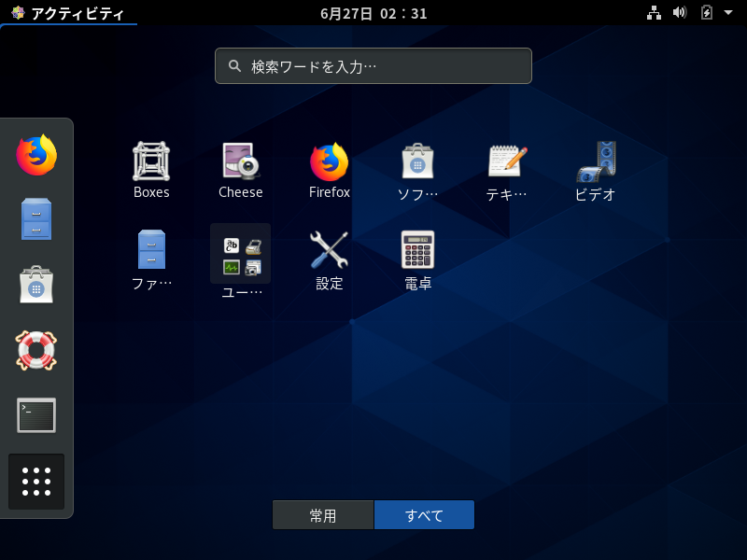Screen dimensions: 747x560
Task: Launch the Cheese webcam application
Action: [240, 159]
